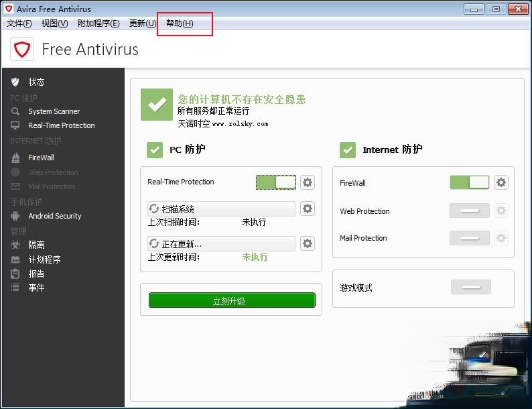Viewport: 532px width, 409px height.
Task: Click the 所有服务都正常运行 status text
Action: tap(214, 111)
